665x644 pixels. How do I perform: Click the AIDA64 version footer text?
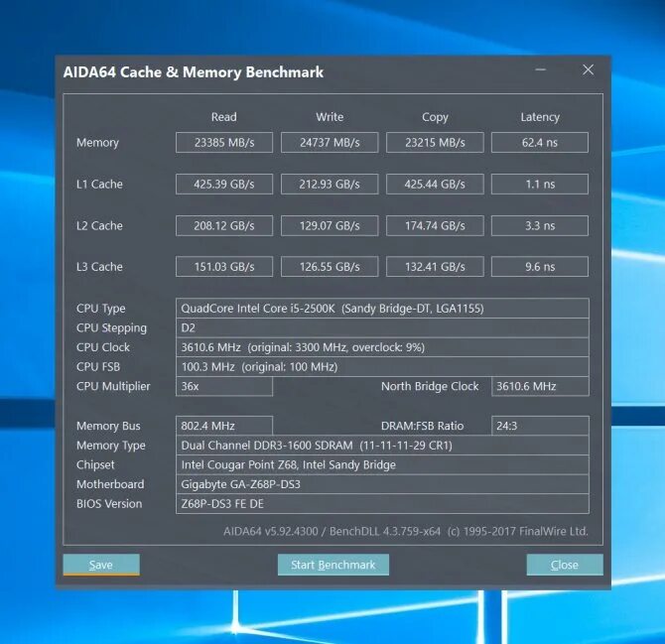tap(405, 531)
